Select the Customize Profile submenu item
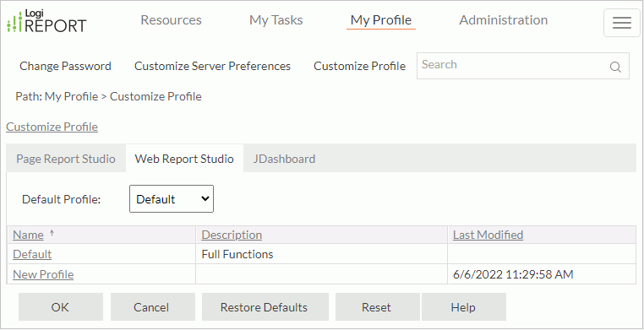644x330 pixels. 359,66
